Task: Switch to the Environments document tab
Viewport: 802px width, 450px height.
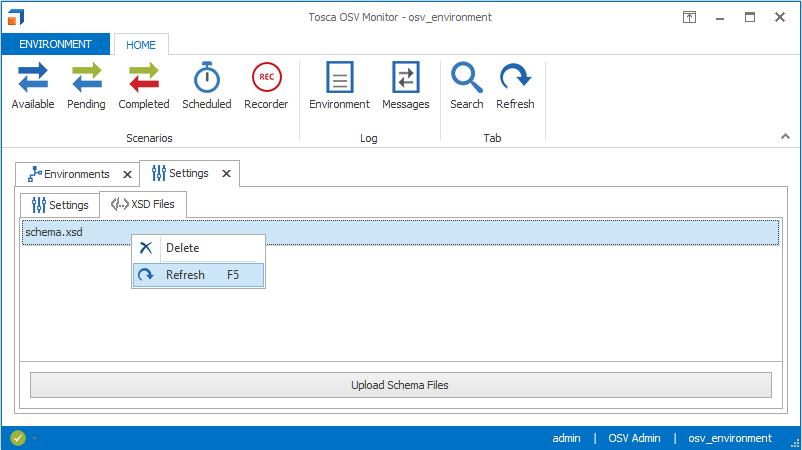Action: pos(69,174)
